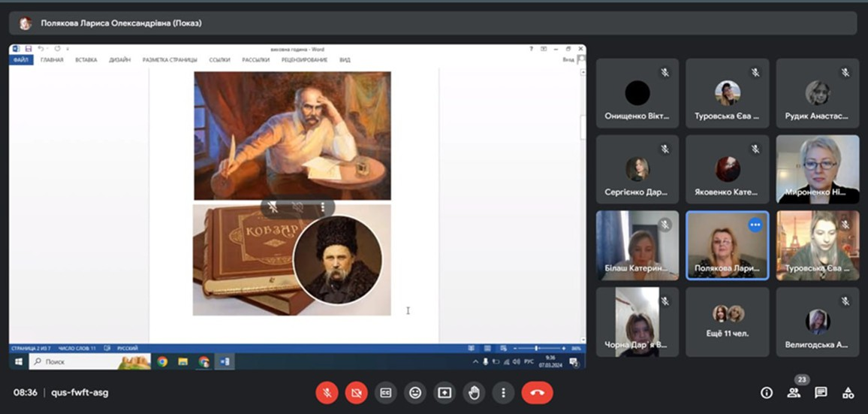The height and width of the screenshot is (414, 868).
Task: Open the ФАЙЛ tab in the shared Word window
Action: coord(21,60)
